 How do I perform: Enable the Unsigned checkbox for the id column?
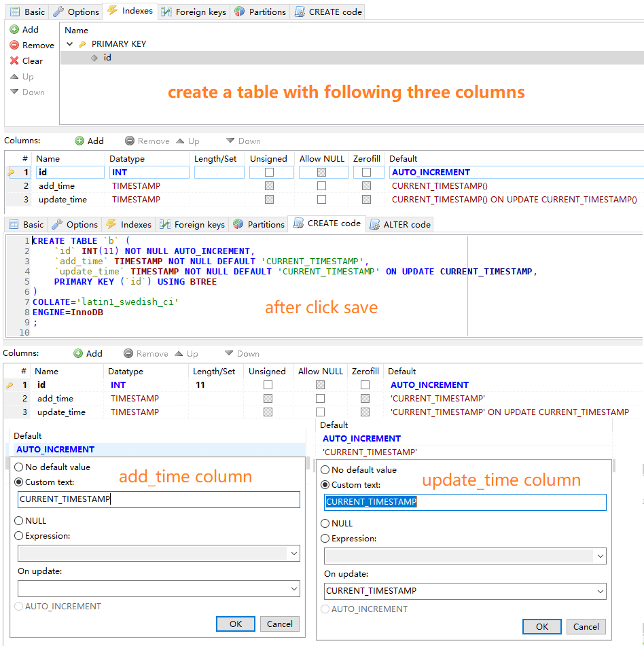(x=270, y=172)
